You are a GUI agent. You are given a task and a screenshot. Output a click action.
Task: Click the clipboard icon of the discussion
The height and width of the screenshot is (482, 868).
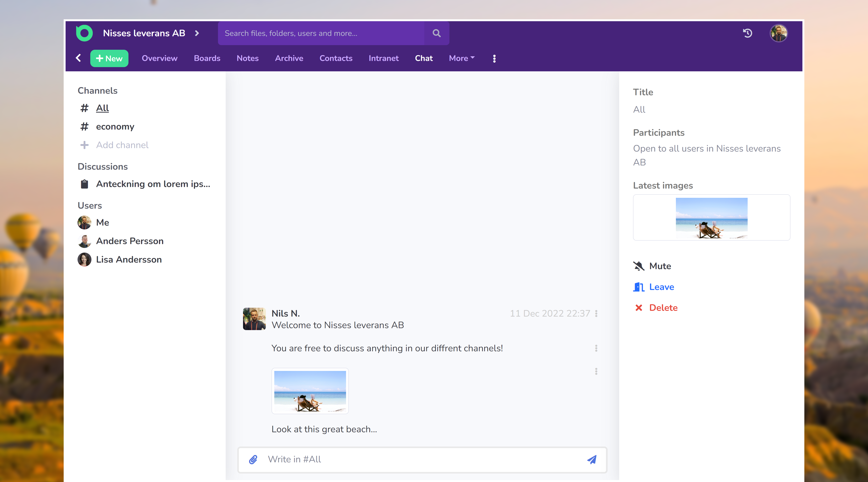point(84,184)
